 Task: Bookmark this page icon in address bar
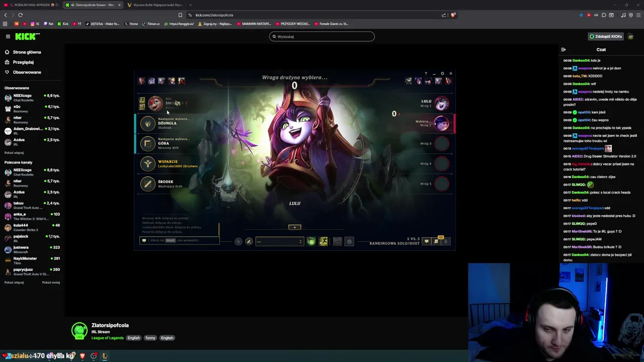coord(180,15)
